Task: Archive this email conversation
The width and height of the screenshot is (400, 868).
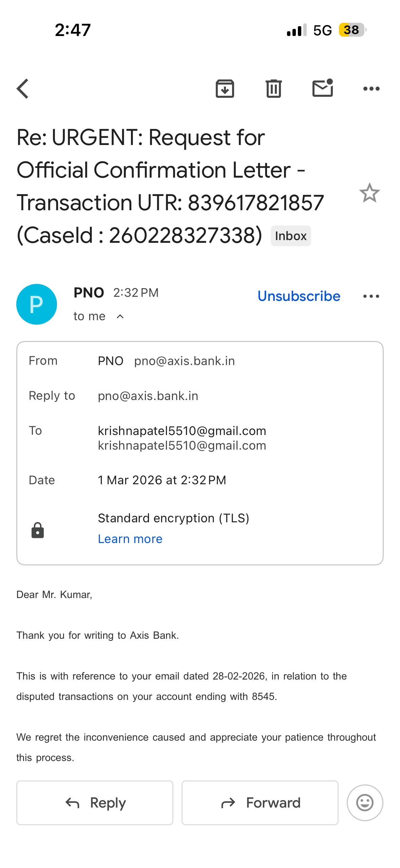Action: pos(225,89)
